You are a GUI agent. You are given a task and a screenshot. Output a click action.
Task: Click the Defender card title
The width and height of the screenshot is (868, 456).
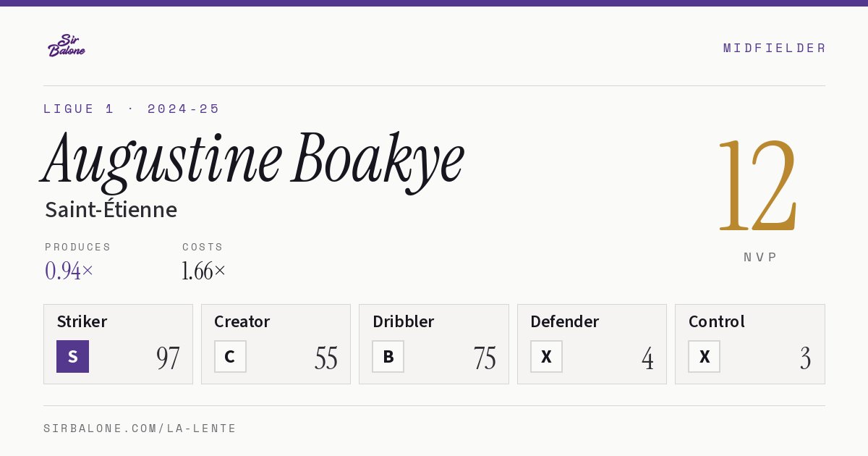(564, 321)
